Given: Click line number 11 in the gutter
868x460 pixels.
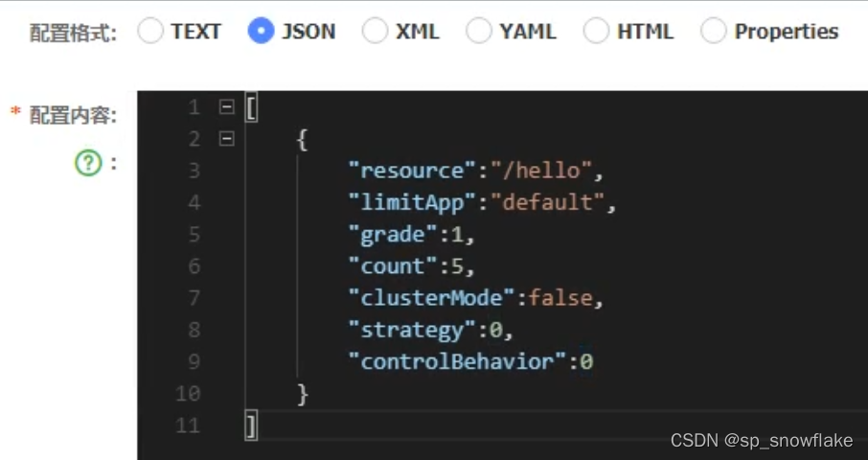Looking at the screenshot, I should click(x=188, y=425).
